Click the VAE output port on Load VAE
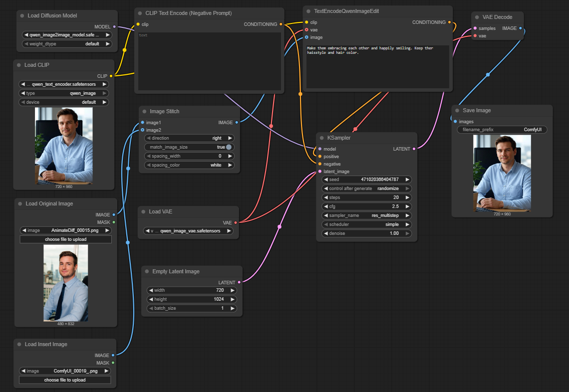 coord(236,223)
